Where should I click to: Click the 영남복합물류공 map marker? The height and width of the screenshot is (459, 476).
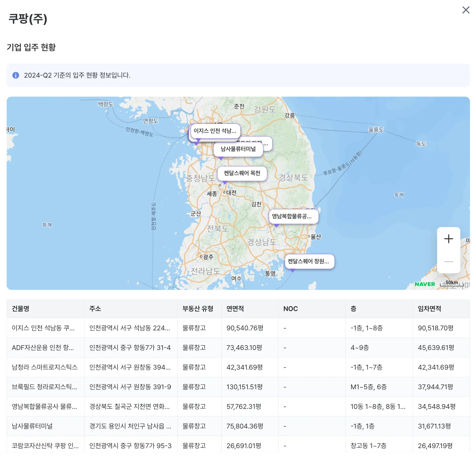coord(293,216)
